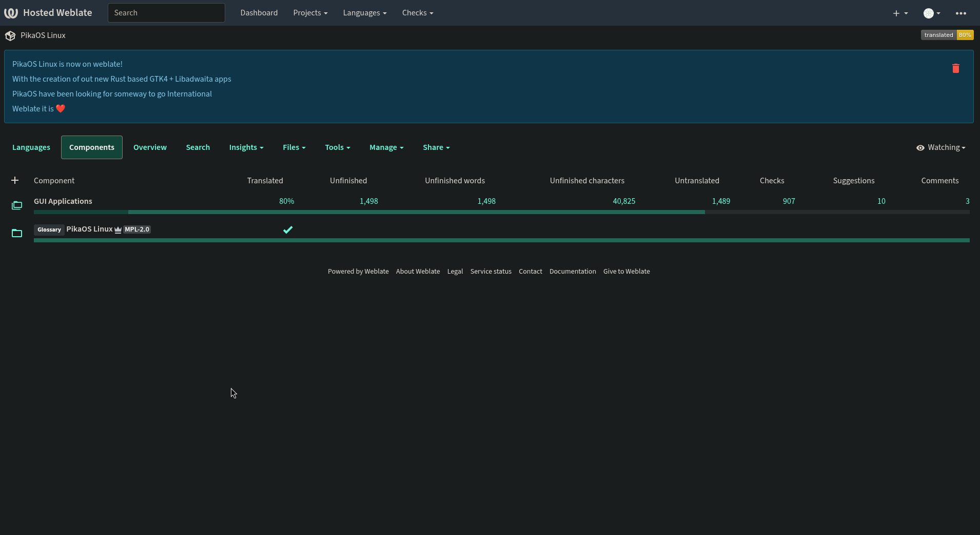Sort by Checks column header
Image resolution: width=980 pixels, height=535 pixels.
[x=772, y=181]
